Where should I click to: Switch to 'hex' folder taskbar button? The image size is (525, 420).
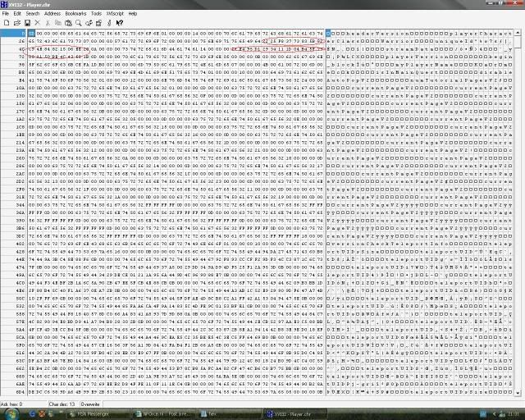coord(229,414)
